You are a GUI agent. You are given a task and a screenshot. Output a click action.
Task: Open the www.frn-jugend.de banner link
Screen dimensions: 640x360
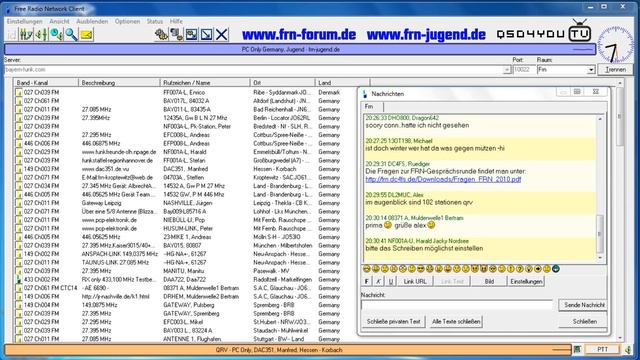[x=427, y=35]
